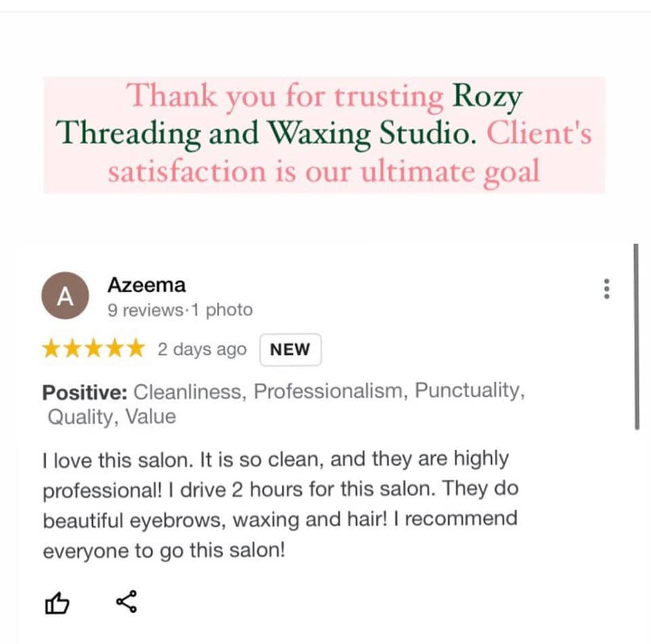The height and width of the screenshot is (644, 651).
Task: Click the "2 days ago" timestamp
Action: [201, 350]
